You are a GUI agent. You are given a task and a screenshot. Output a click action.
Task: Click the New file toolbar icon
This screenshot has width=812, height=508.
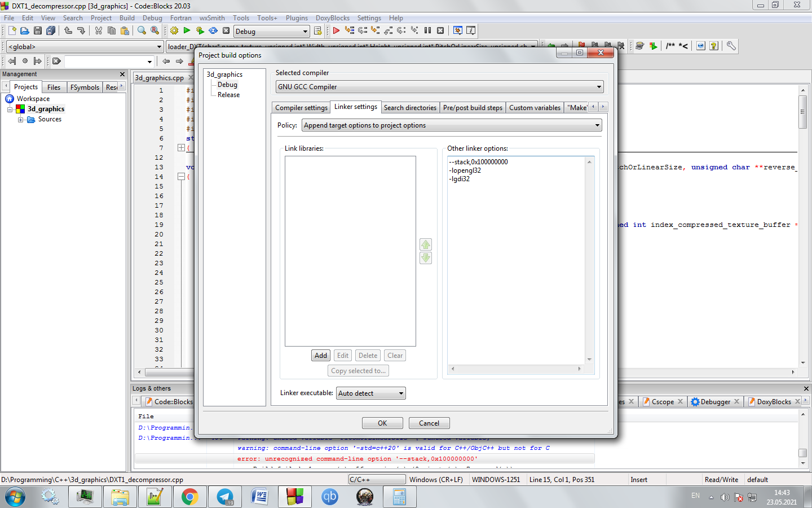(x=11, y=31)
